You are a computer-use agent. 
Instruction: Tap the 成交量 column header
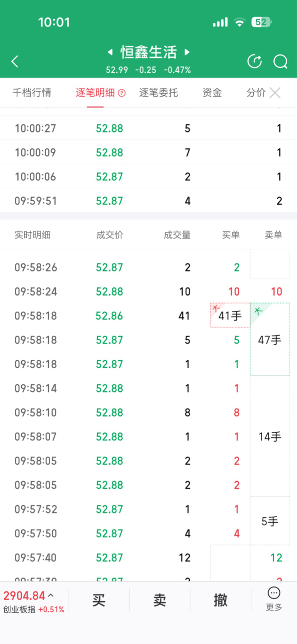click(177, 235)
